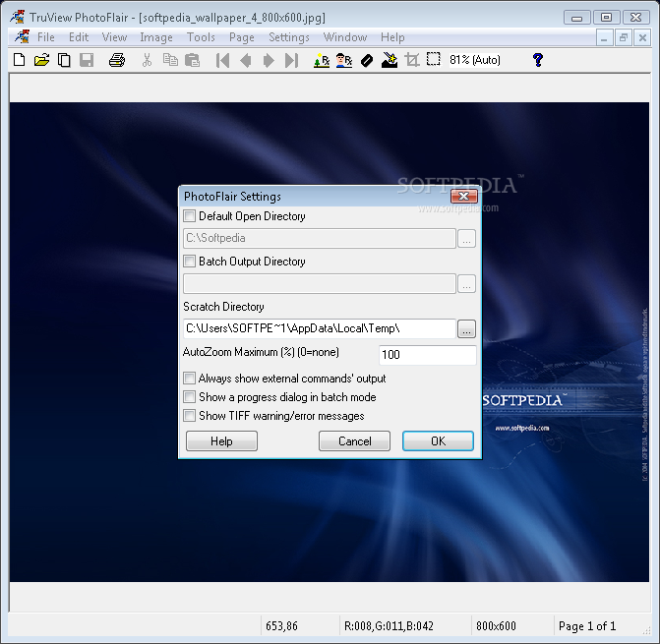Image resolution: width=660 pixels, height=644 pixels.
Task: Open the Edit menu
Action: click(x=79, y=37)
